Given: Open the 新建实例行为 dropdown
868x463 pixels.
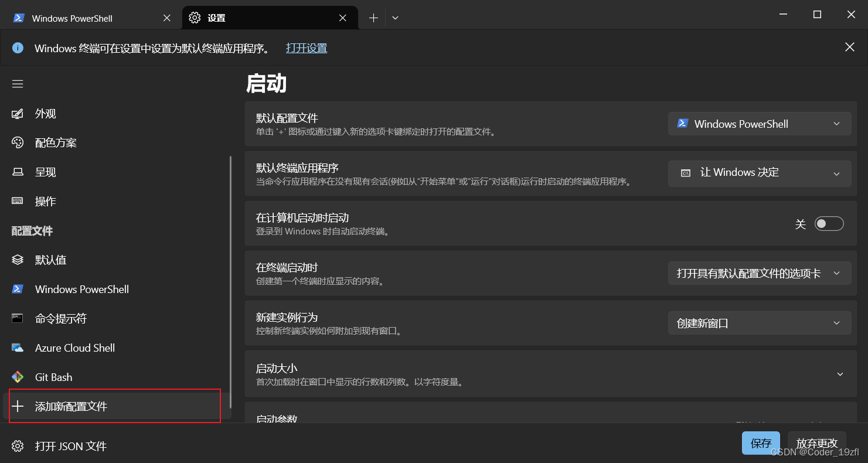Looking at the screenshot, I should (x=760, y=323).
